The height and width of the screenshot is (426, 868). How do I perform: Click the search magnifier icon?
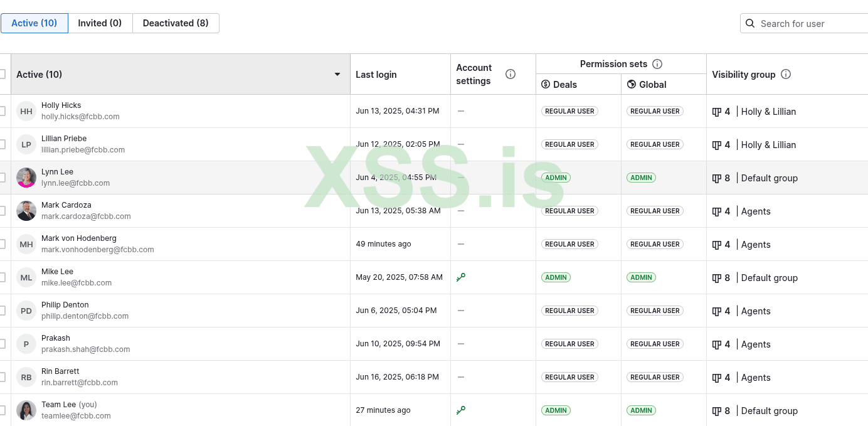[x=750, y=24]
